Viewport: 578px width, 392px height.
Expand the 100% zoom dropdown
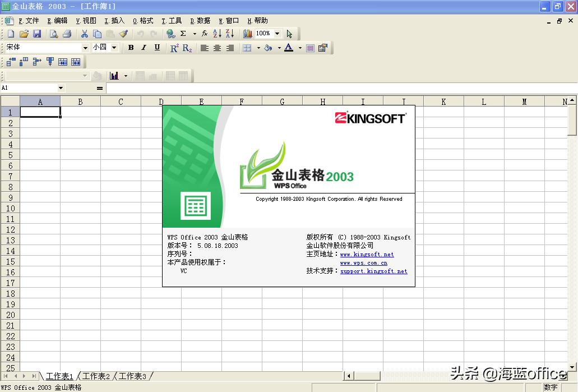point(277,34)
